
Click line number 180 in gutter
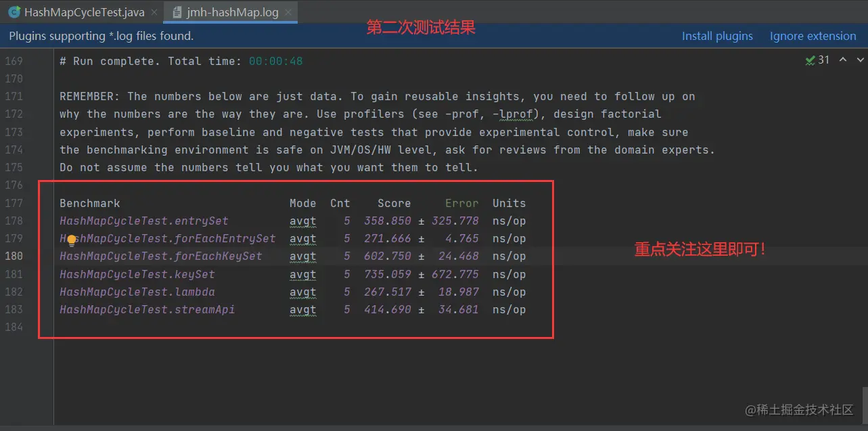tap(14, 256)
